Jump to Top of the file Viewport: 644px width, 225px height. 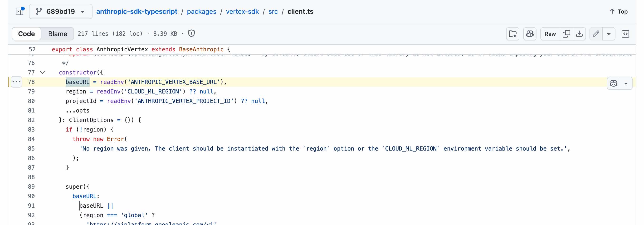[618, 11]
